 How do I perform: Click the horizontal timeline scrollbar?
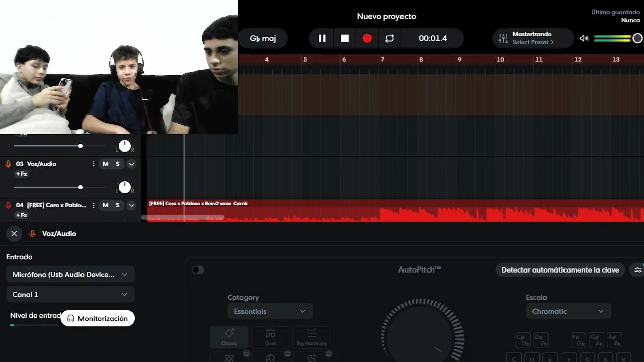point(183,218)
